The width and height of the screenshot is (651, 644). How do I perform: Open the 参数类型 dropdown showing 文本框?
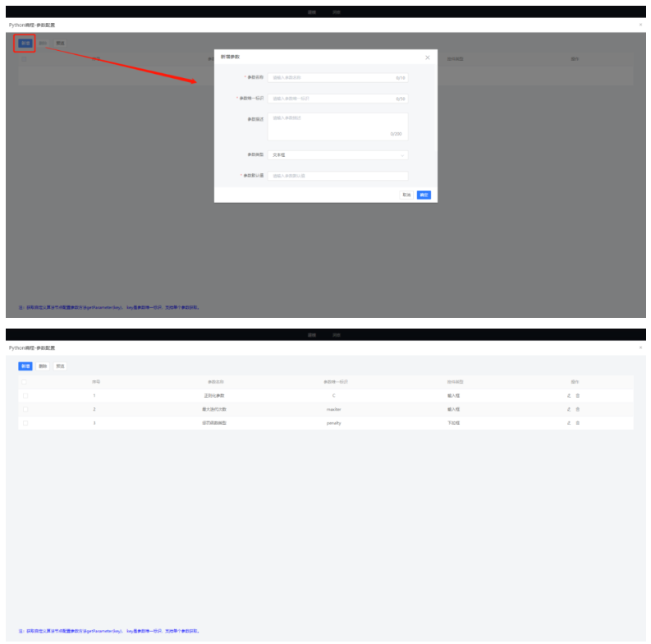(337, 154)
